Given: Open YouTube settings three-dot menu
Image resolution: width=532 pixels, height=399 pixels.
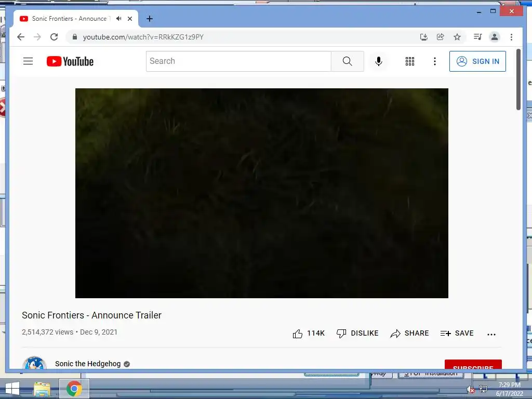Looking at the screenshot, I should click(x=435, y=61).
